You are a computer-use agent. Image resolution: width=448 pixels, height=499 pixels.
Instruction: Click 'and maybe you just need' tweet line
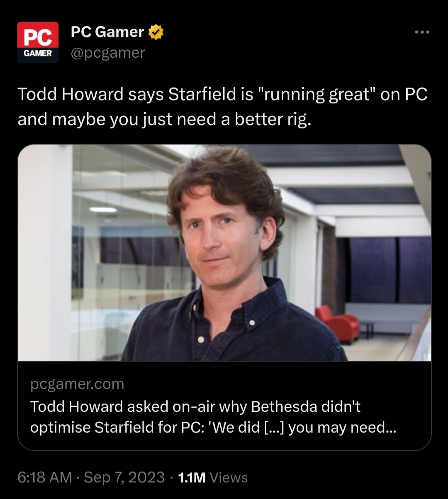(163, 119)
